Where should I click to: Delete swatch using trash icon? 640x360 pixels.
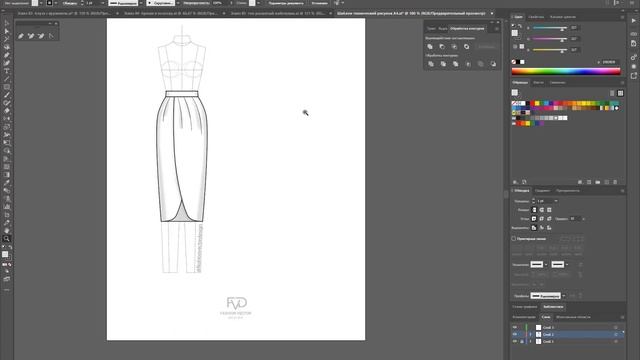coord(616,182)
